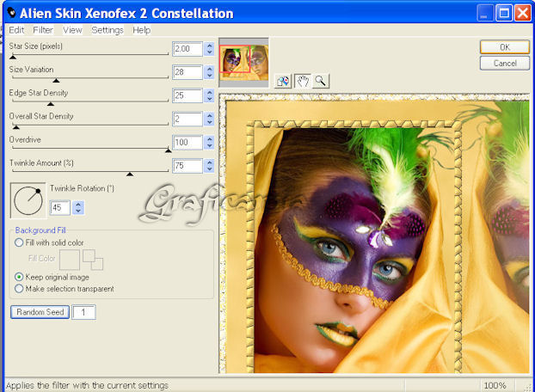The height and width of the screenshot is (392, 535).
Task: Increase Size Variation with up arrow
Action: (x=209, y=69)
